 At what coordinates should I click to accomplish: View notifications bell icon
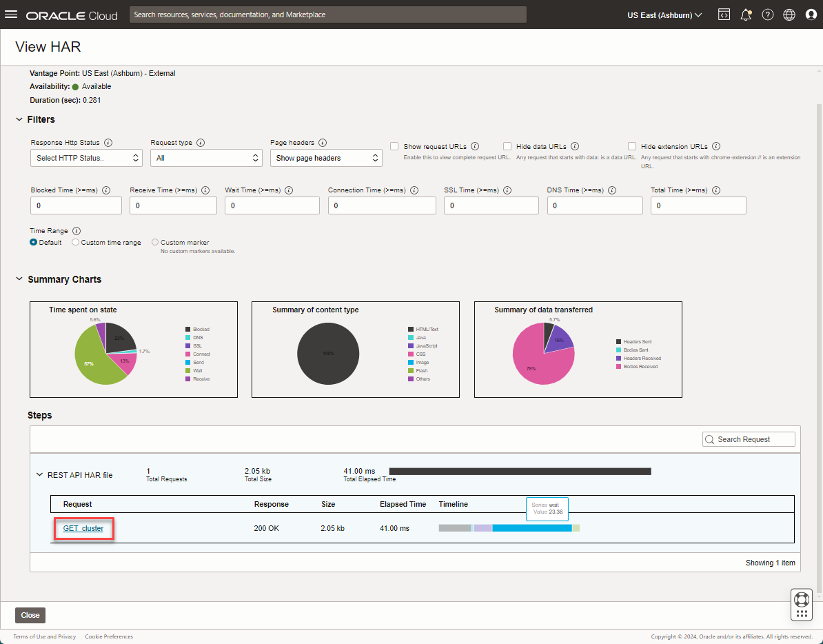(x=746, y=14)
